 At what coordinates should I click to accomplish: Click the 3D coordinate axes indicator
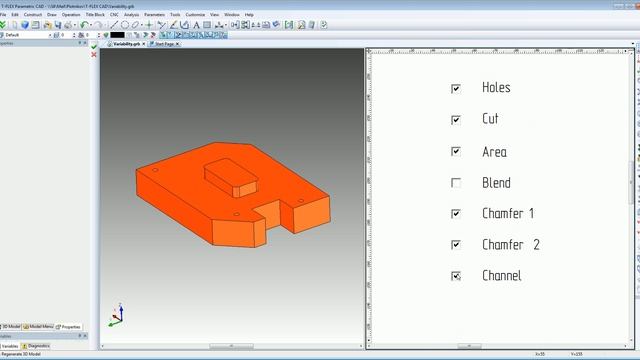coord(117,315)
